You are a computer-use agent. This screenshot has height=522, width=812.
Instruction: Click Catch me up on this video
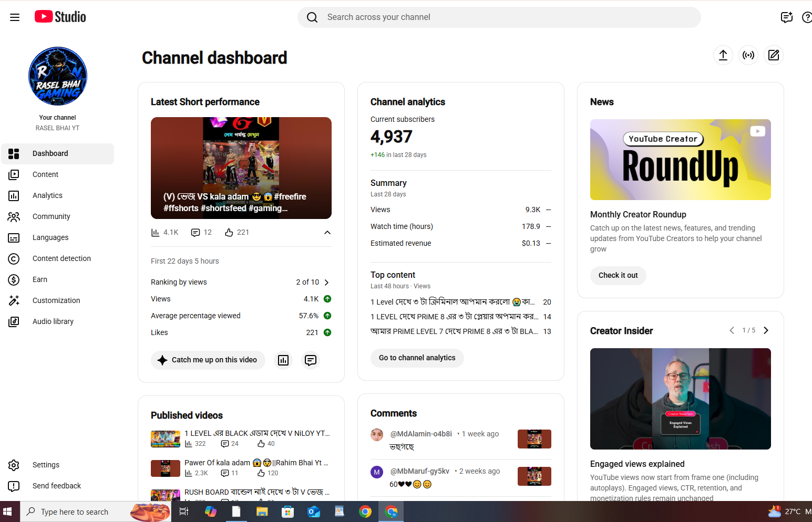(x=208, y=360)
